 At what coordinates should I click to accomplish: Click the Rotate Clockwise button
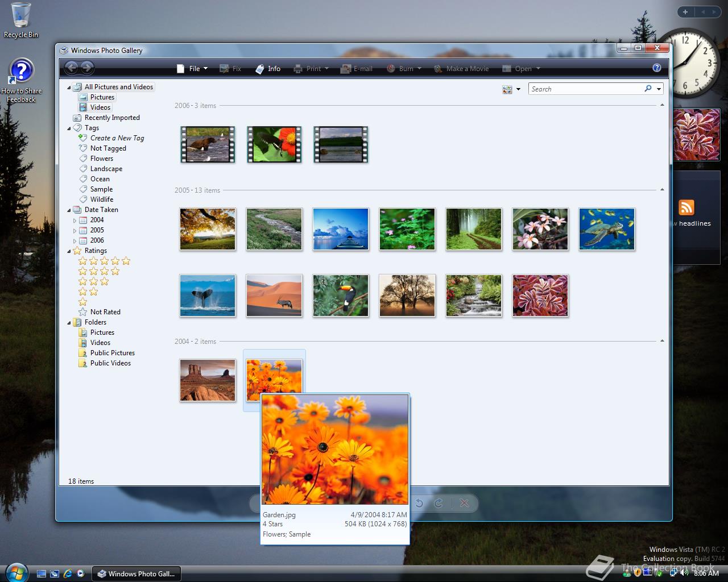[x=439, y=503]
